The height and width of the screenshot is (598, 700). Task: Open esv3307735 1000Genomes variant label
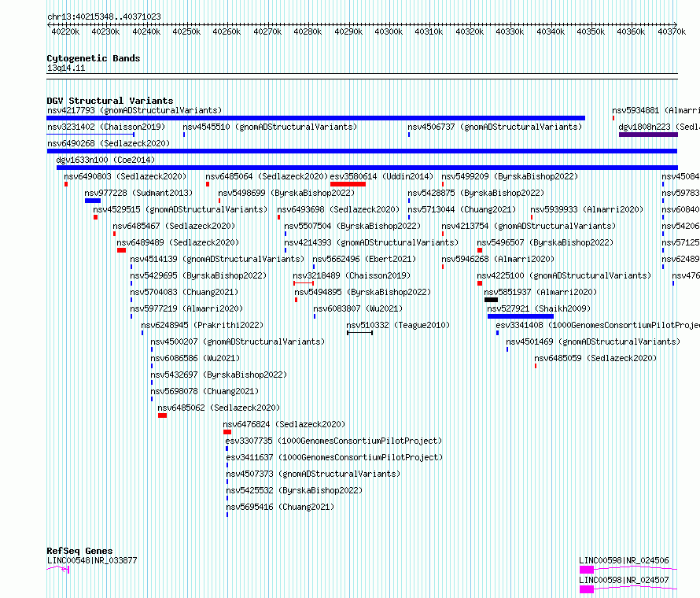point(334,441)
